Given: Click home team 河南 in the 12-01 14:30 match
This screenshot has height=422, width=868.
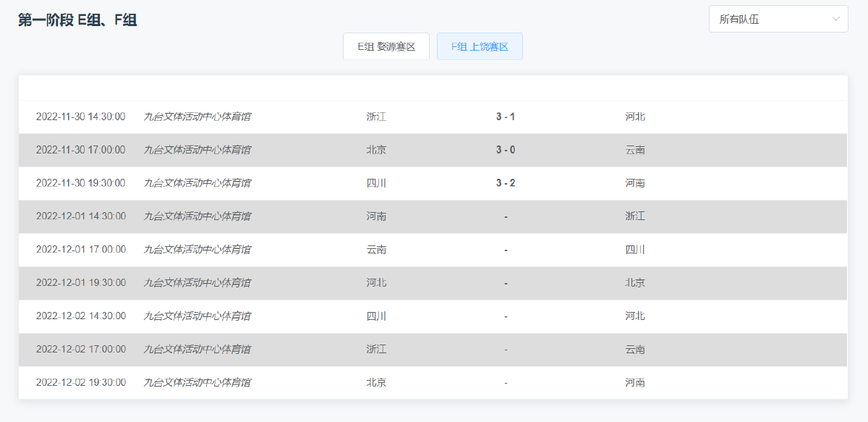Looking at the screenshot, I should pyautogui.click(x=376, y=216).
